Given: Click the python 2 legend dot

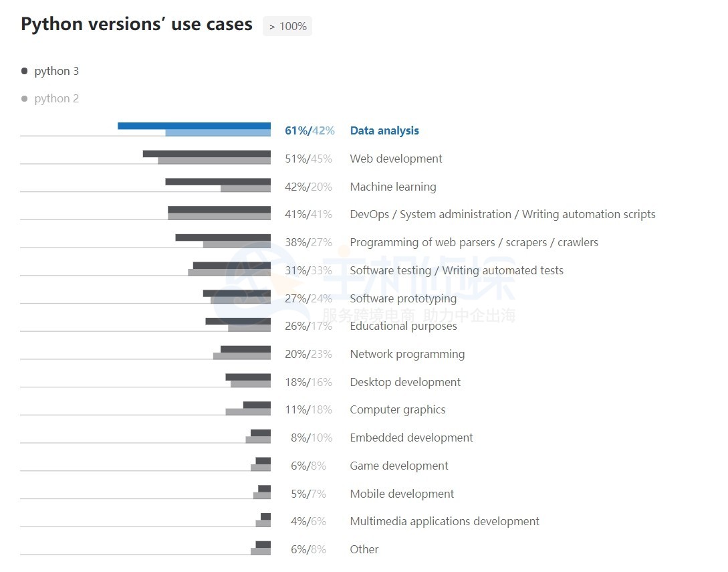Looking at the screenshot, I should tap(25, 98).
